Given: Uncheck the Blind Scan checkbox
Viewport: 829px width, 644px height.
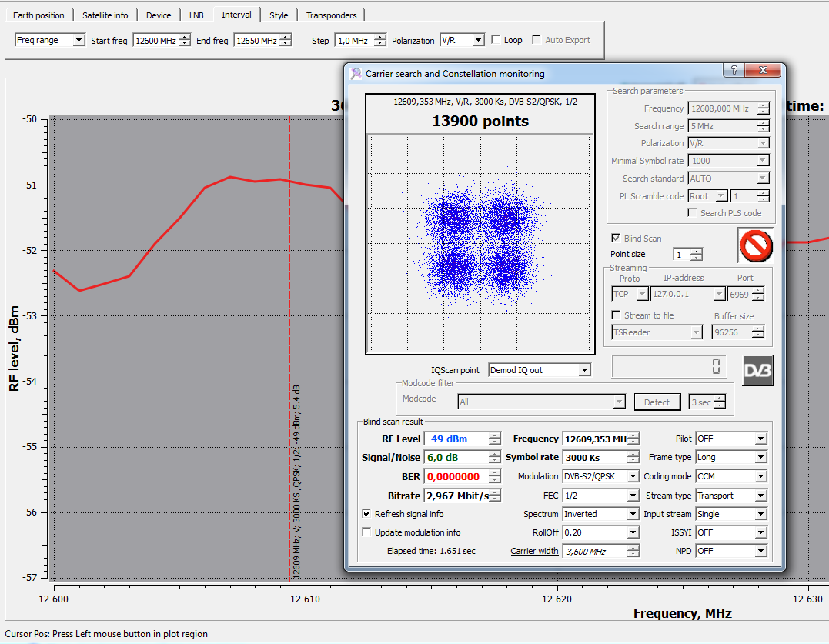Looking at the screenshot, I should (x=616, y=238).
